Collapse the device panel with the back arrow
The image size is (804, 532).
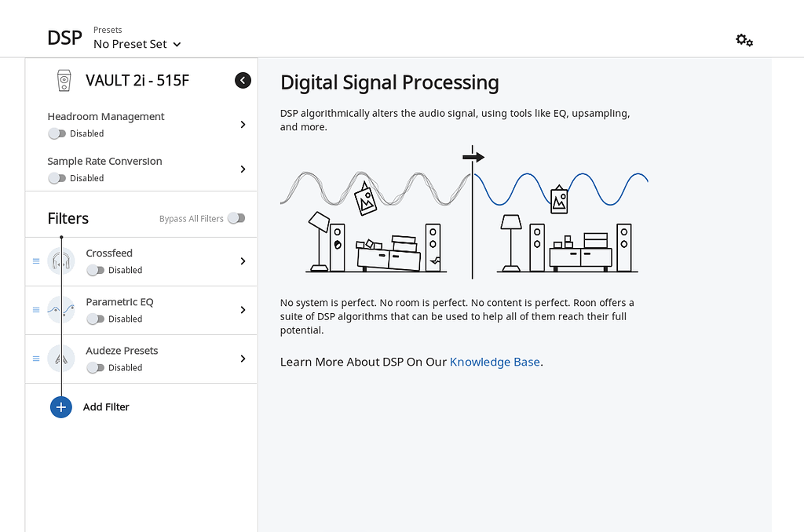(x=243, y=80)
